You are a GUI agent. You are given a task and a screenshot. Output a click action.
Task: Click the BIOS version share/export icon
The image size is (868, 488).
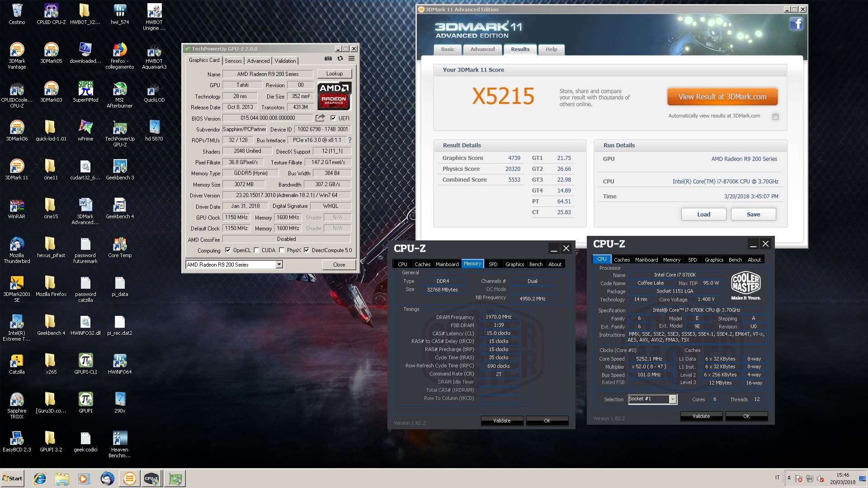point(320,118)
